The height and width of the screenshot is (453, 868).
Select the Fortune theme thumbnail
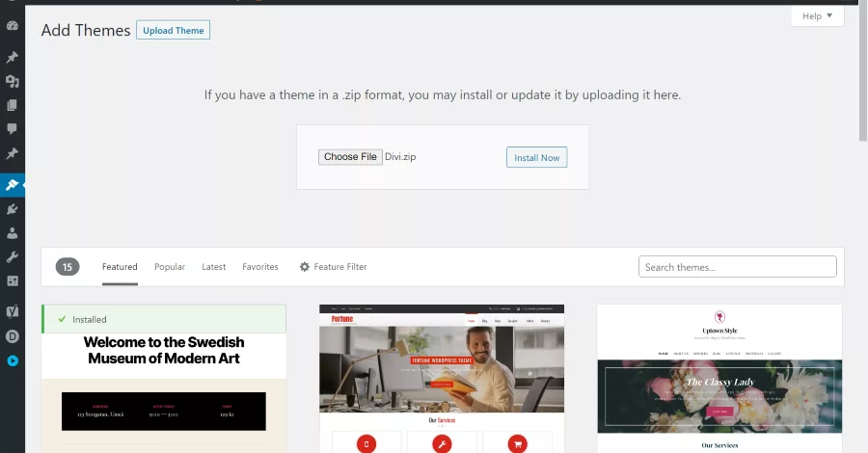pos(442,379)
